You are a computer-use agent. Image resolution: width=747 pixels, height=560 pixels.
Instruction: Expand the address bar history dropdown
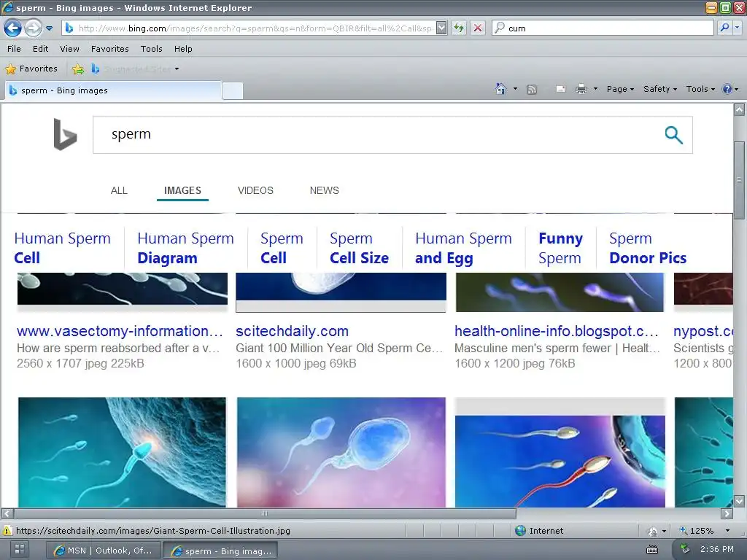pyautogui.click(x=441, y=28)
